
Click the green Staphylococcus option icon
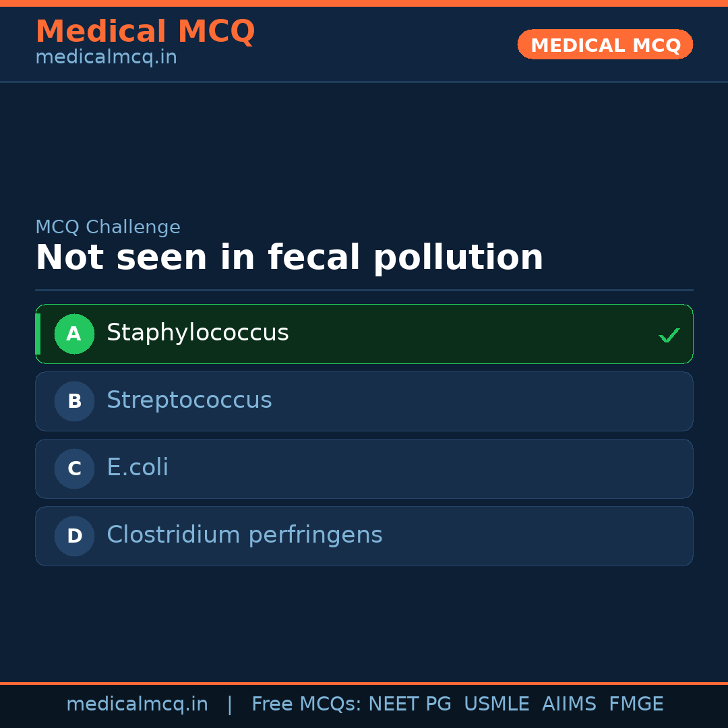(74, 334)
